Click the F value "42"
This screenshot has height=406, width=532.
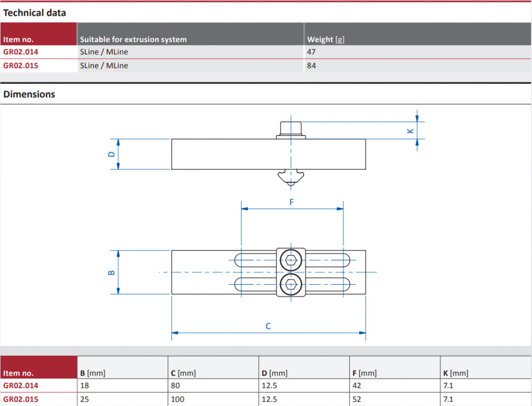[x=357, y=386]
